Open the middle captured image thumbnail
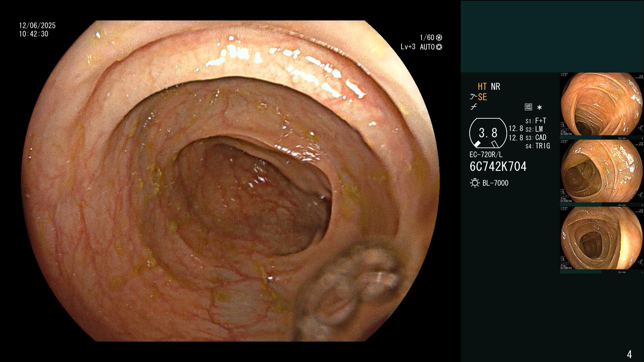The height and width of the screenshot is (362, 644). [601, 171]
